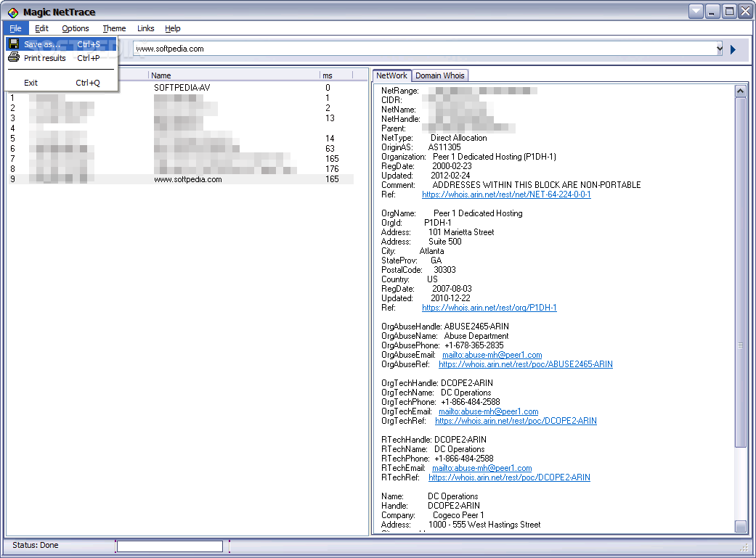Click the OriginAS value AS11305
This screenshot has width=756, height=558.
click(444, 147)
